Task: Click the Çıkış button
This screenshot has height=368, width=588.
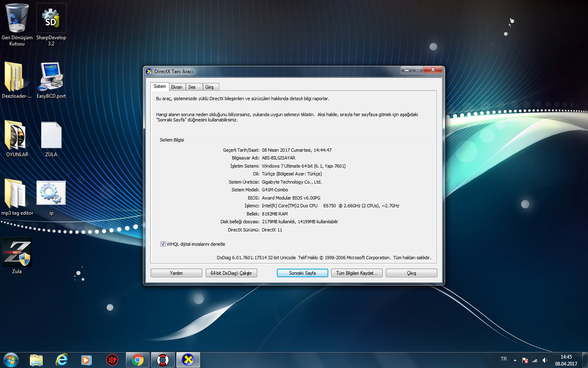Action: [x=412, y=273]
